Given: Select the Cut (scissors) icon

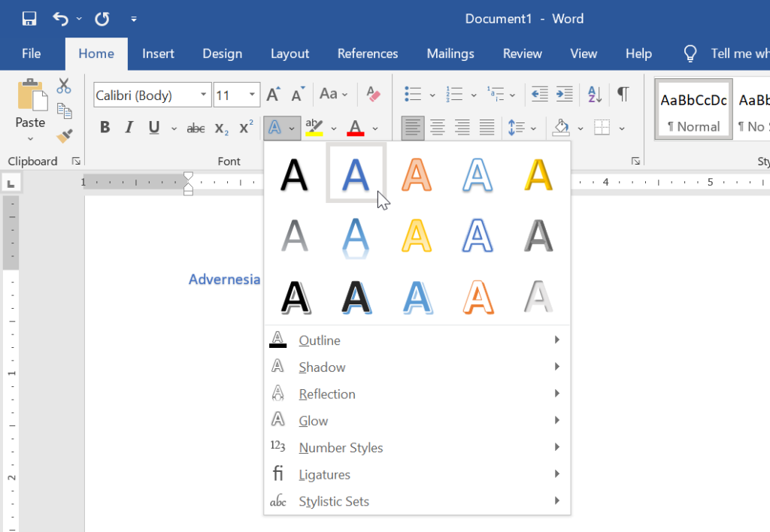Looking at the screenshot, I should click(64, 86).
